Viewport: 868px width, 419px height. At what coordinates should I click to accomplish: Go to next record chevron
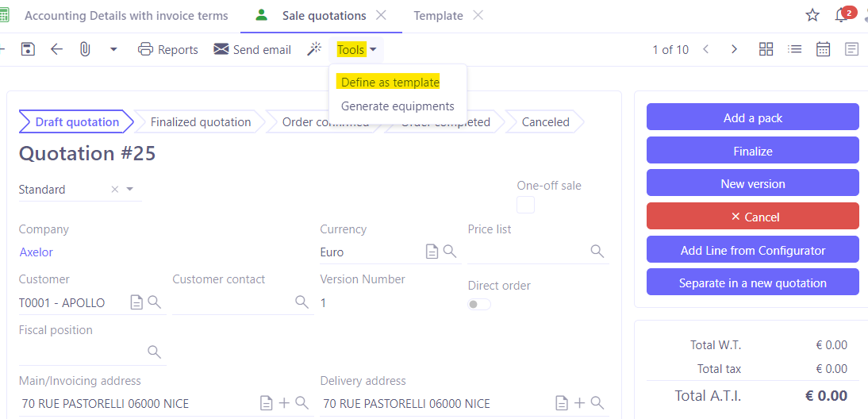(735, 49)
